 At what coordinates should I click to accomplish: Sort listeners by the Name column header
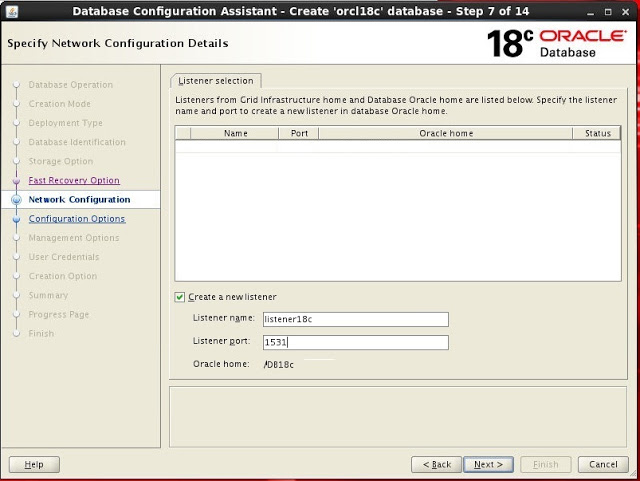(235, 133)
